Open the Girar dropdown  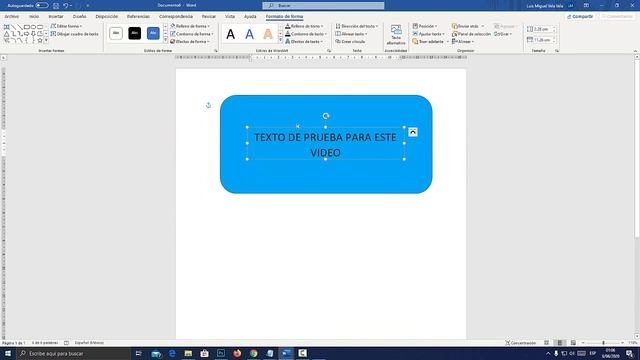pyautogui.click(x=503, y=34)
